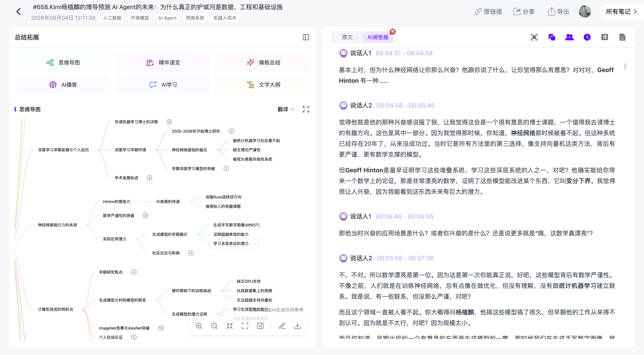Image resolution: width=644 pixels, height=355 pixels.
Task: Jump to timestamp 00:05:55 - 00:07:56
Action: [405, 258]
